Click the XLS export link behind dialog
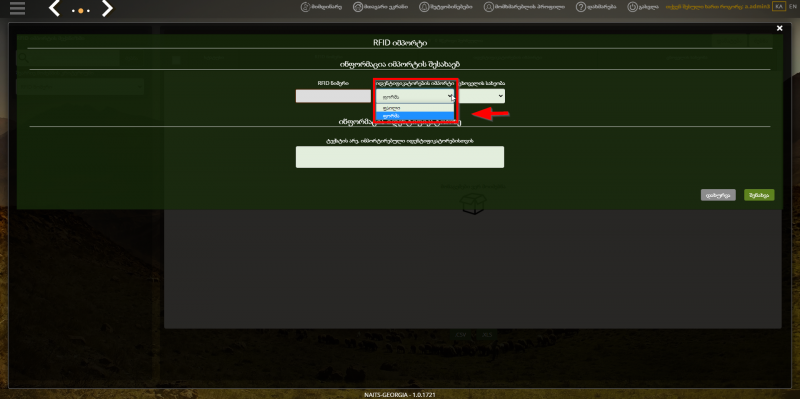Viewport: 800px width, 399px height. click(487, 335)
